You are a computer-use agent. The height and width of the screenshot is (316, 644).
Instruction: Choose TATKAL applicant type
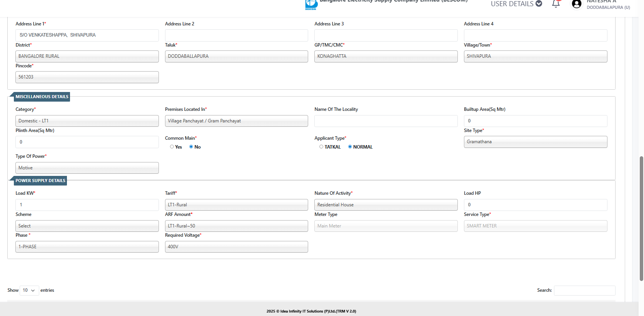tap(321, 147)
